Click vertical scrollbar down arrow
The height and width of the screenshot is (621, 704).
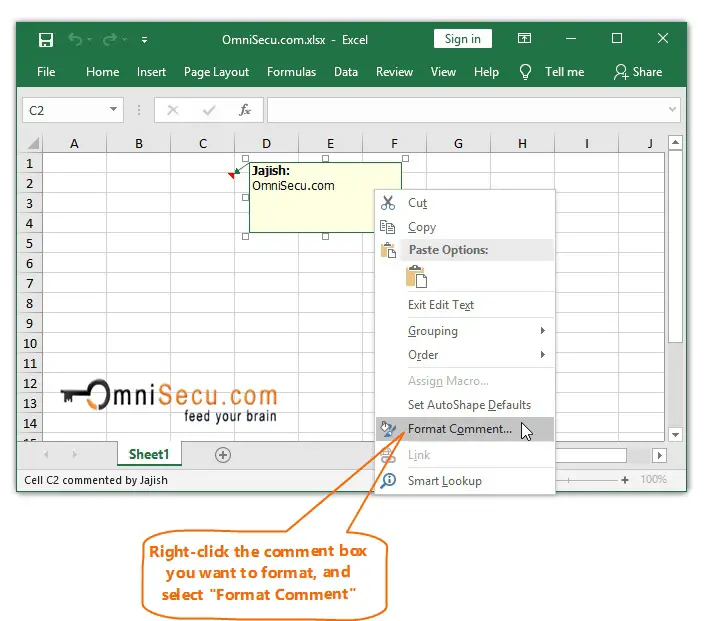675,434
